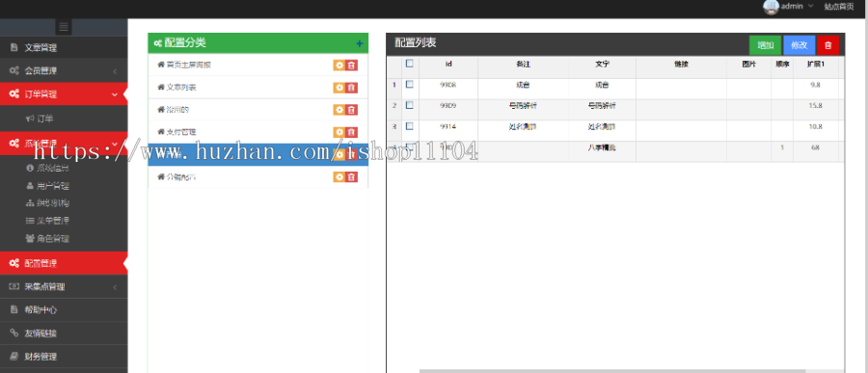Check the box for row Id 9914
This screenshot has width=868, height=373.
[x=410, y=126]
